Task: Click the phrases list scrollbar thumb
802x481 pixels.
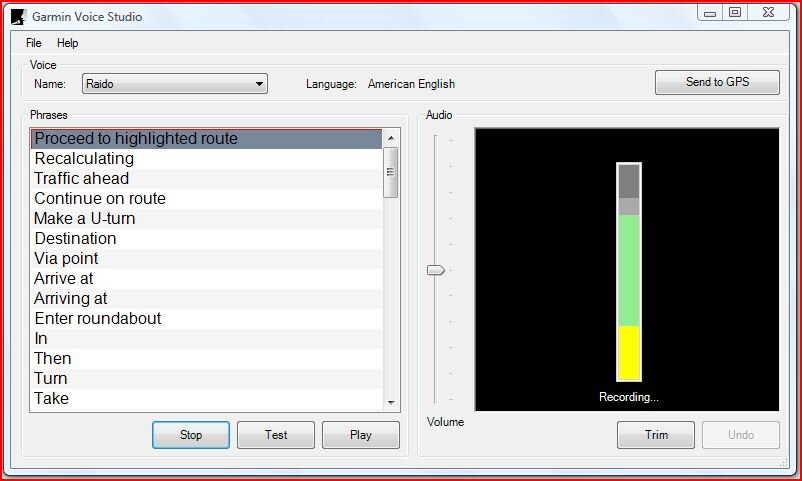Action: point(391,172)
